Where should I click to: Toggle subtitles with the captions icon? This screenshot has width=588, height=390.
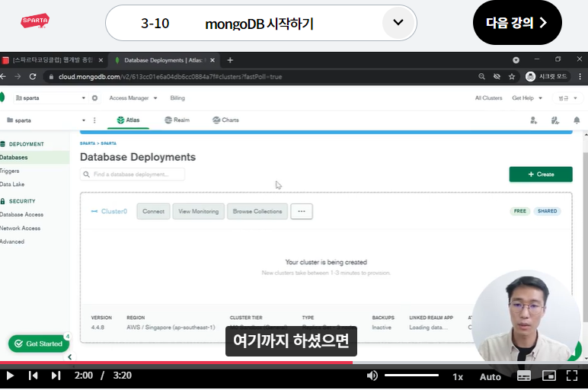tap(524, 376)
